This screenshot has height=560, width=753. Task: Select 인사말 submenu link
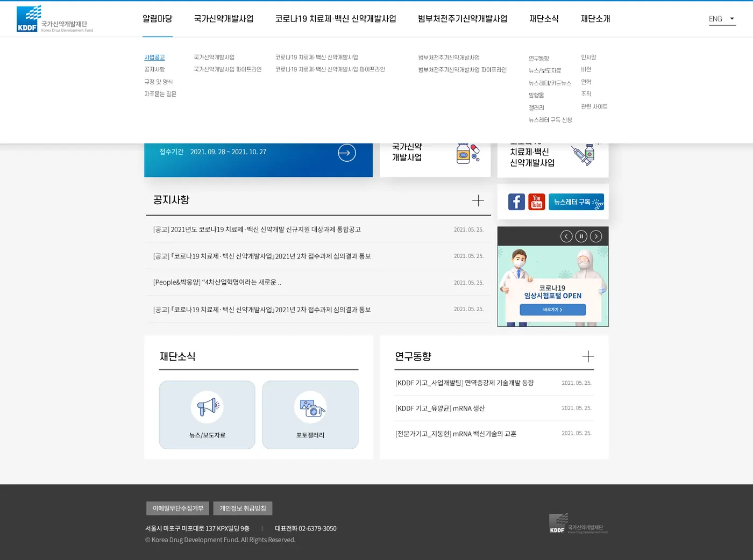pyautogui.click(x=588, y=58)
